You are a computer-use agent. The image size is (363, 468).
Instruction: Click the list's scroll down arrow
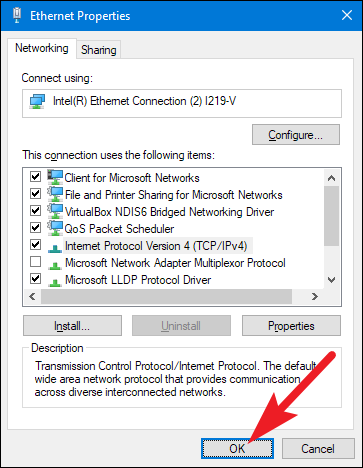point(331,280)
